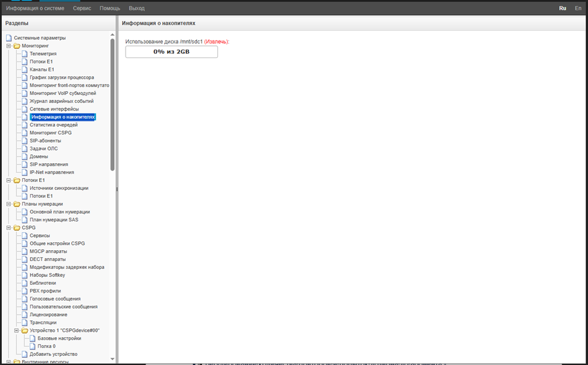Screen dimensions: 588x365
Task: Collapse the Планы нумерации tree section
Action: coord(8,204)
